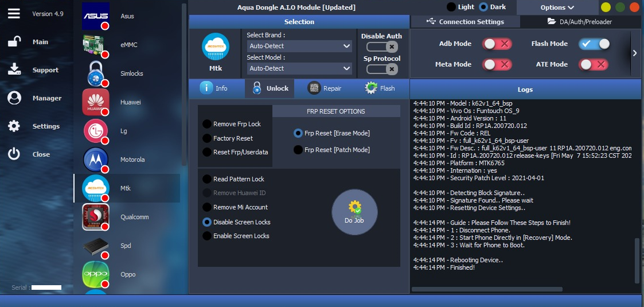Screen dimensions: 644x307
Task: Click the Support download icon
Action: point(14,69)
